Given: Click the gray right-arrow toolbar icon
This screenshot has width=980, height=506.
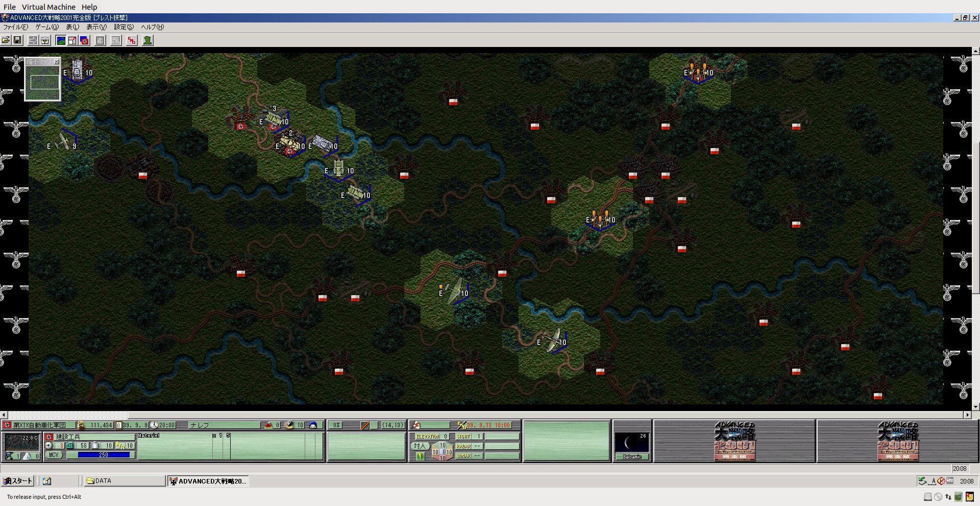Looking at the screenshot, I should pyautogui.click(x=33, y=40).
